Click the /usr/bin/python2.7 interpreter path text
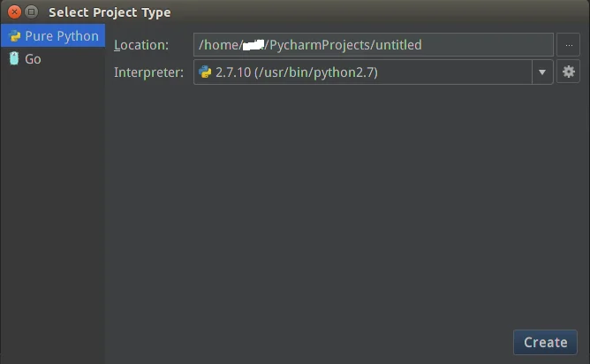Image resolution: width=590 pixels, height=364 pixels. tap(316, 72)
